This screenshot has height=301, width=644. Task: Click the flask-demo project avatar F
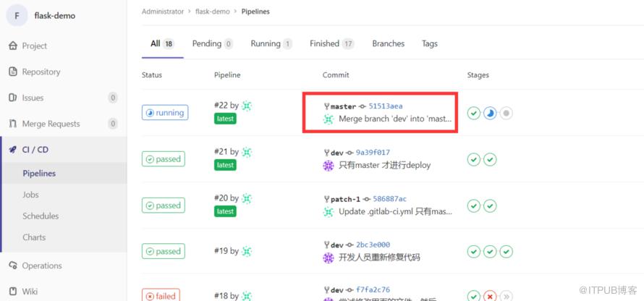[x=17, y=16]
